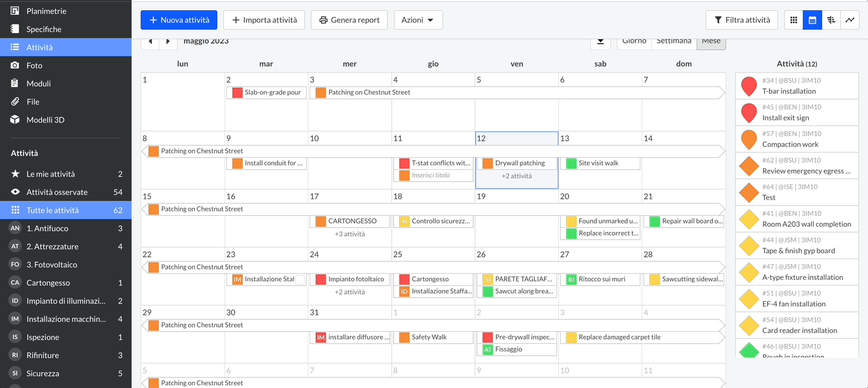Open A-type fixture installation task
The width and height of the screenshot is (868, 388).
pos(797,272)
